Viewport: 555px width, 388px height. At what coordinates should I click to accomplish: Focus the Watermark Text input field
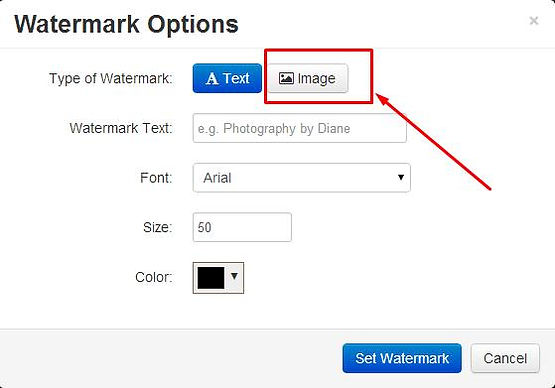(299, 128)
